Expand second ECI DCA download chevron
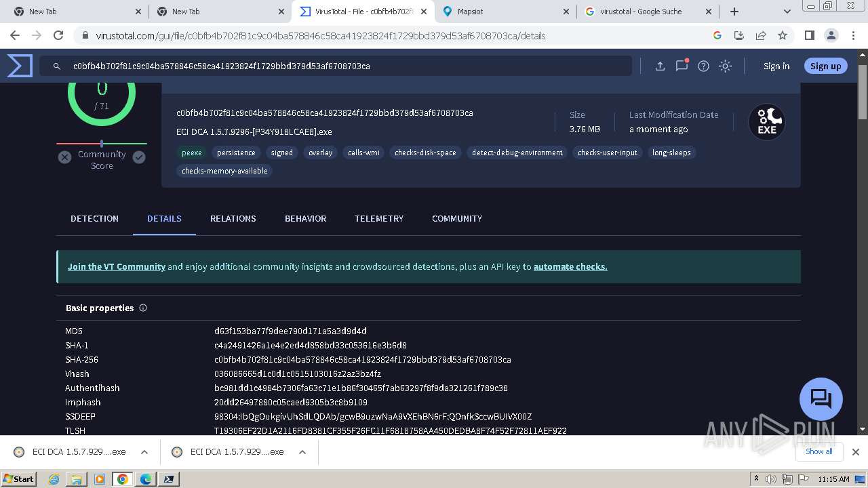The image size is (868, 488). (x=302, y=452)
